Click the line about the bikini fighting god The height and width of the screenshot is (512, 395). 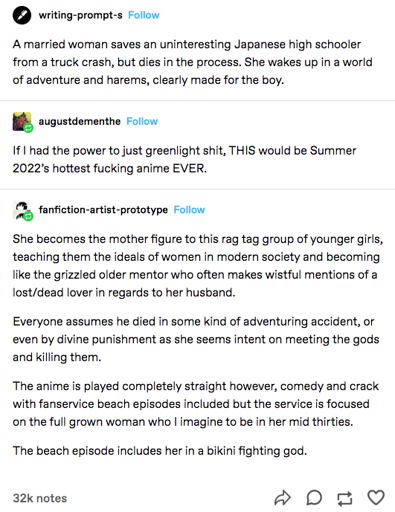pyautogui.click(x=160, y=451)
